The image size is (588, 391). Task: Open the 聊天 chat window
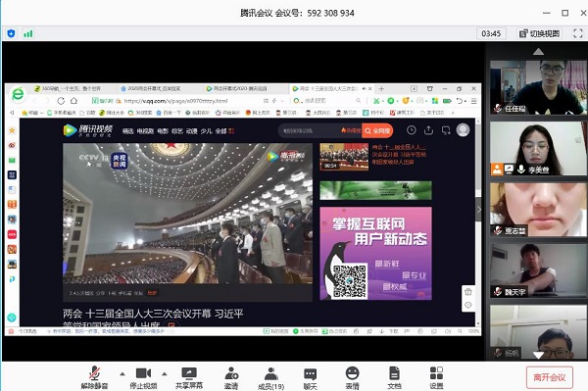(310, 378)
